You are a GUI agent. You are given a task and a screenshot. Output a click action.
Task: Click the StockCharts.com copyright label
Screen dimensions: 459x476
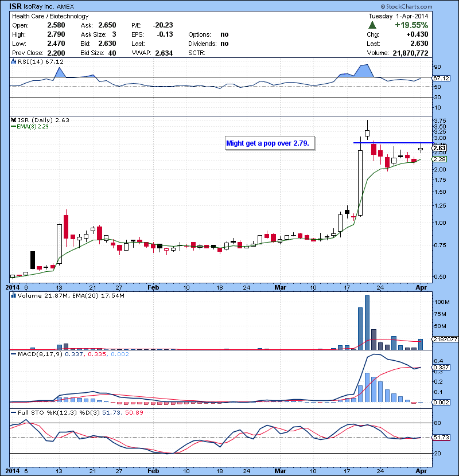coord(406,6)
